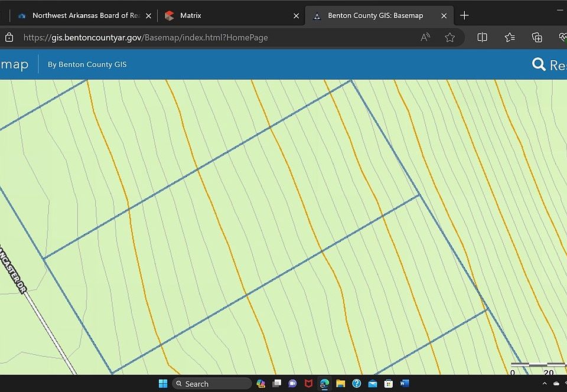This screenshot has width=567, height=392.
Task: Open the Mail app from taskbar
Action: 373,383
